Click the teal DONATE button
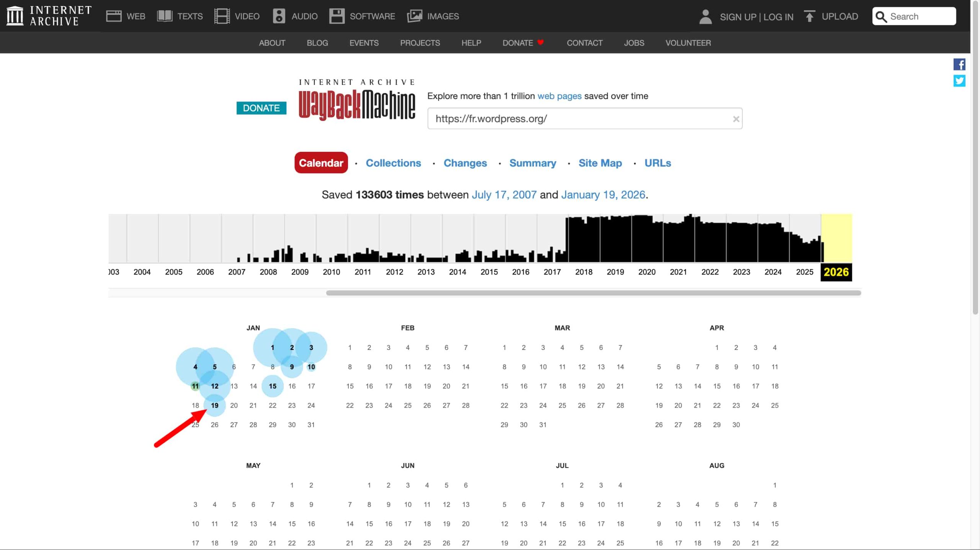 tap(261, 108)
